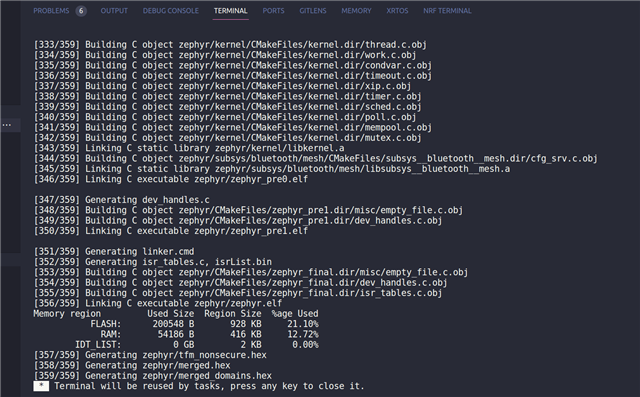Switch to the PROBLEMS tab
This screenshot has height=397, width=640.
51,11
